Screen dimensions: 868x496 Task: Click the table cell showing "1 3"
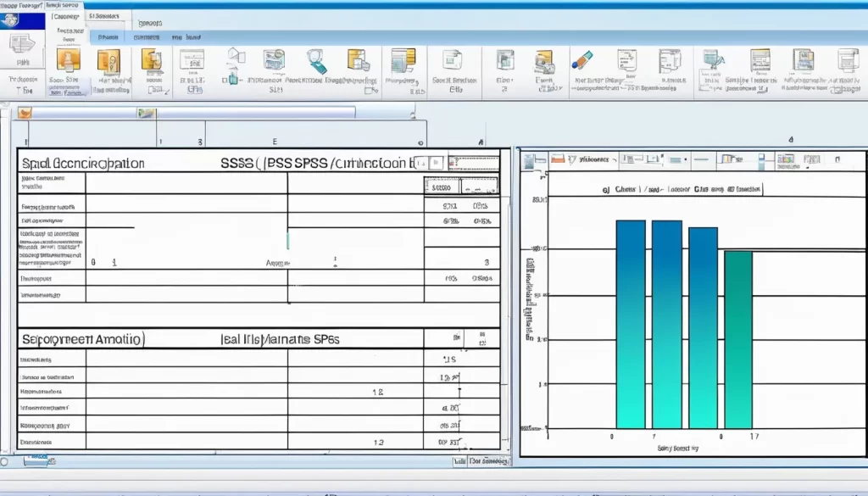[355, 442]
